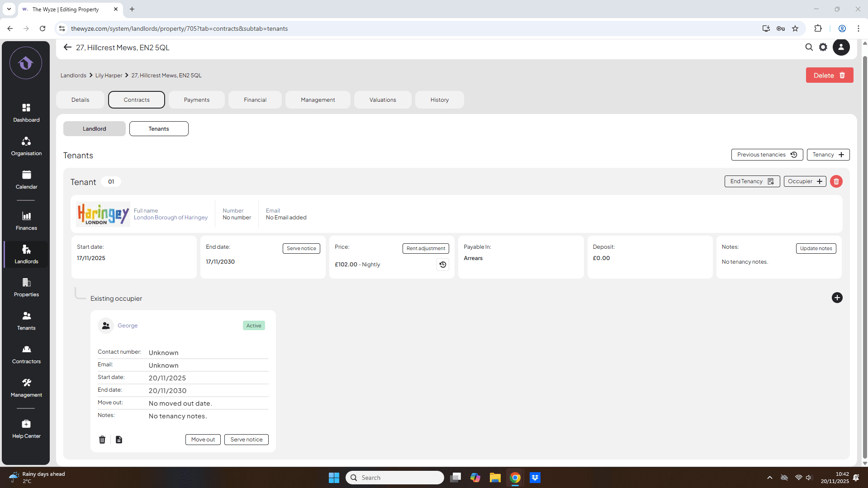Open Contractors in the sidebar
Image resolution: width=868 pixels, height=488 pixels.
(x=26, y=354)
